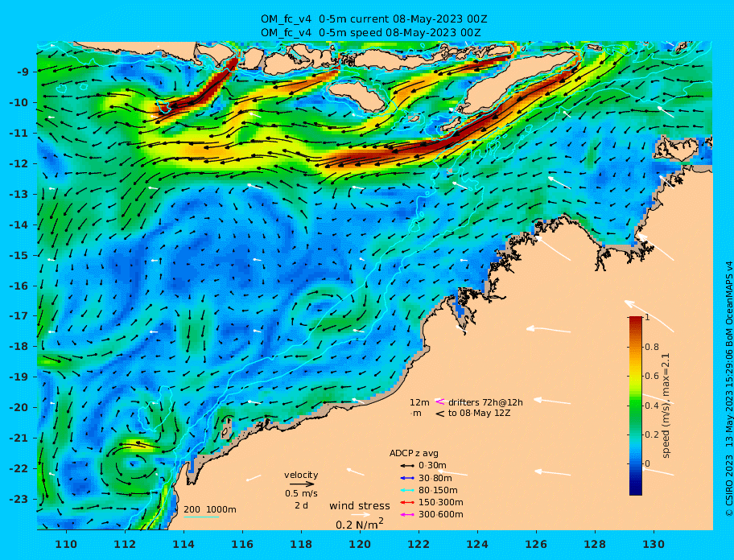
Task: Click the colorbar tick label '0.8'
Action: click(x=652, y=347)
